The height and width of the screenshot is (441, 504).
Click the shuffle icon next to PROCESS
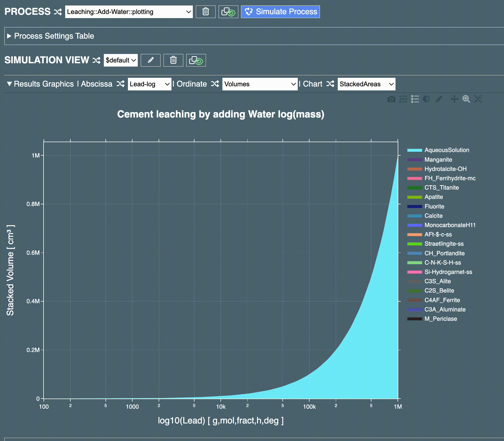coord(58,12)
